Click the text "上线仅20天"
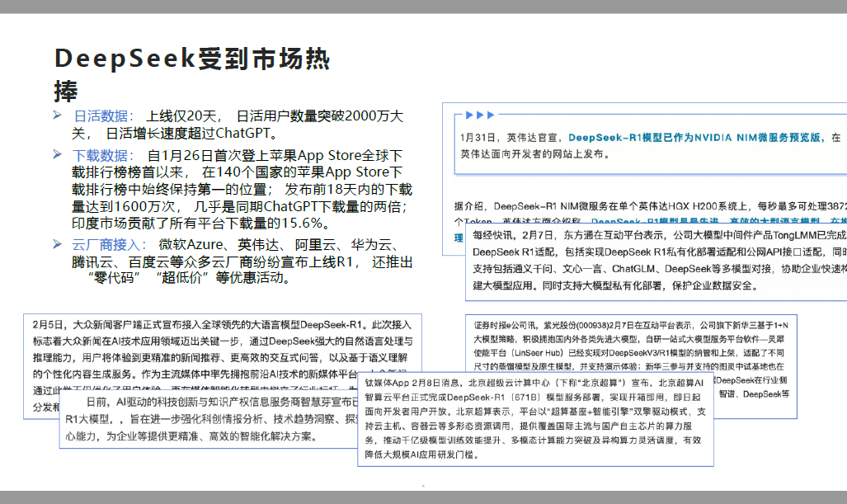Viewport: 847px width, 504px height. (181, 116)
